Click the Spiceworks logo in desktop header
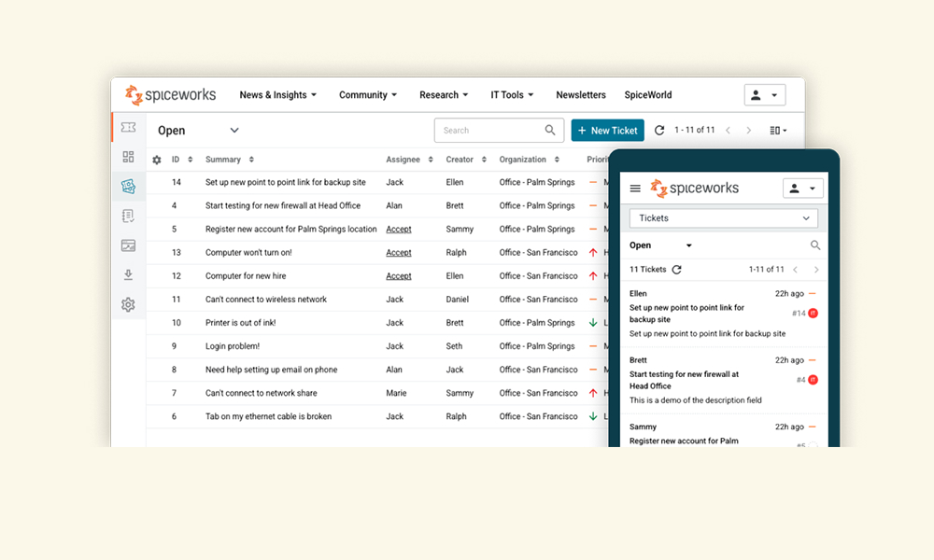Screen dimensions: 934x560 point(170,94)
